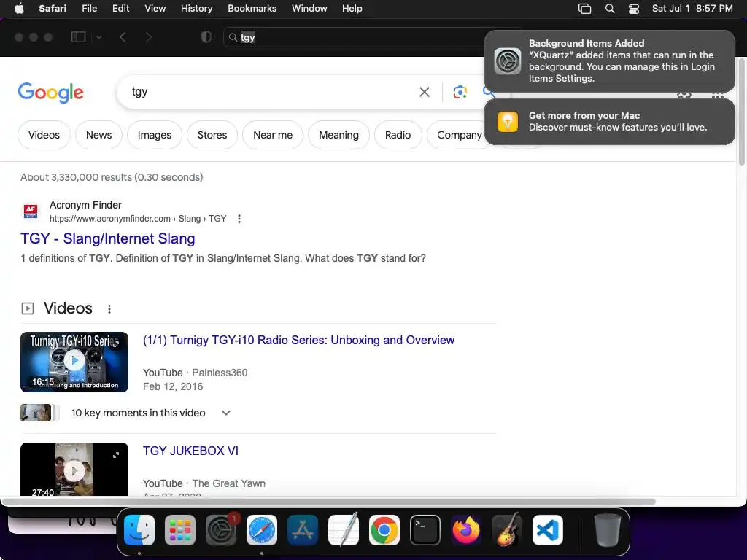Open TGY - Slang/Internet Slang link
This screenshot has width=747, height=560.
[108, 238]
